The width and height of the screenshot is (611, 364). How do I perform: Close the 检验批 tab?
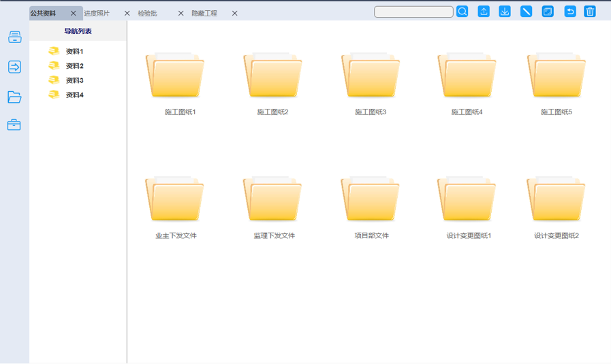coord(181,14)
